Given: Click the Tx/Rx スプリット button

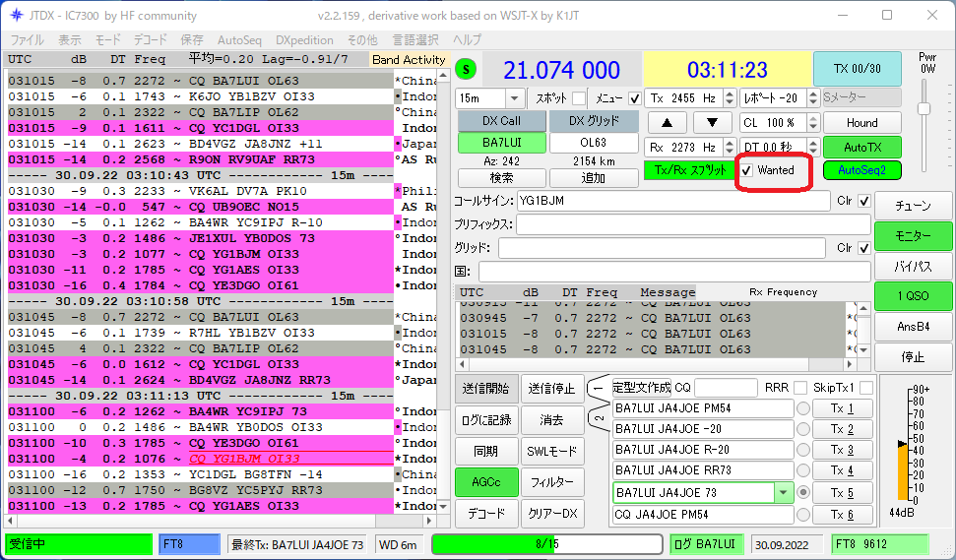Looking at the screenshot, I should coord(689,170).
